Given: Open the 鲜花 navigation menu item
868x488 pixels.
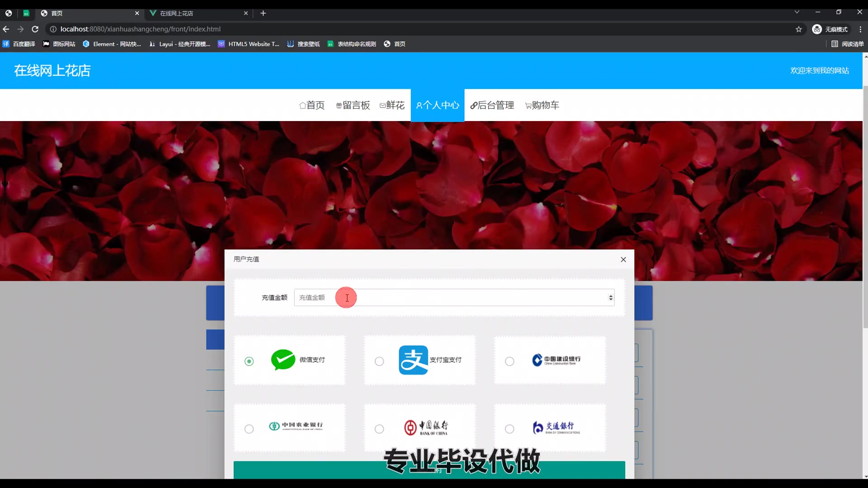Looking at the screenshot, I should click(392, 105).
